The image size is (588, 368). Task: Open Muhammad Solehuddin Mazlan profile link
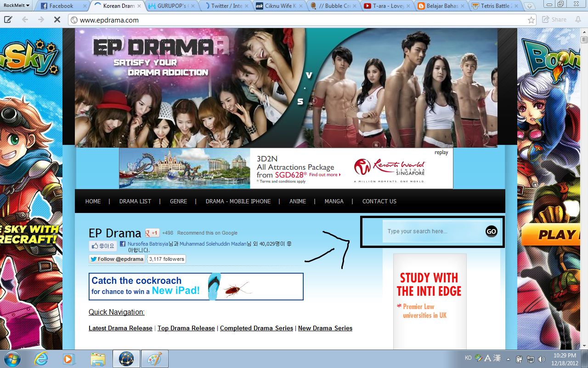(x=213, y=244)
